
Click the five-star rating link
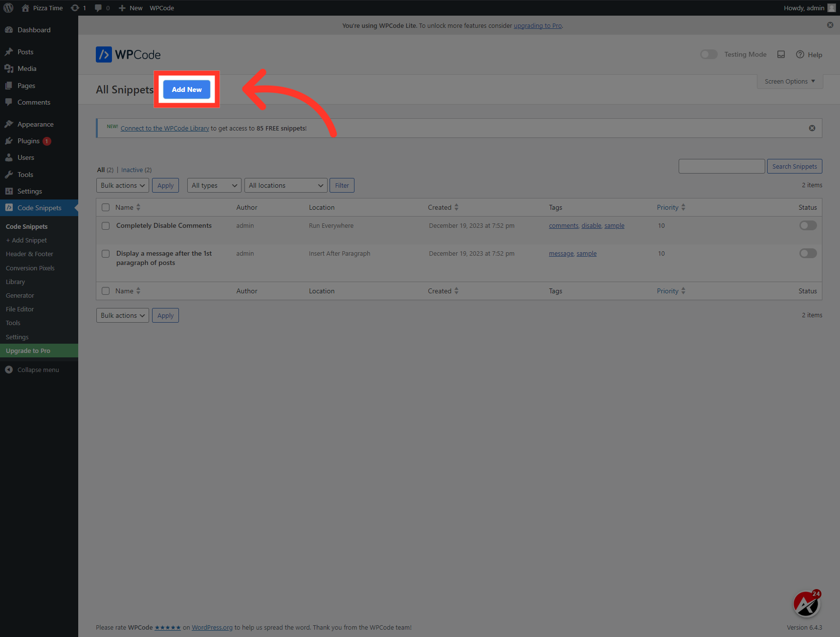coord(168,627)
